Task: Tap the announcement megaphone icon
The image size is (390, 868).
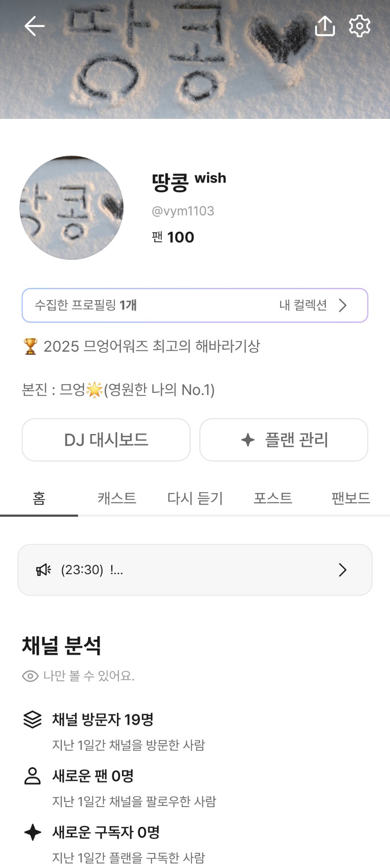Action: (43, 570)
